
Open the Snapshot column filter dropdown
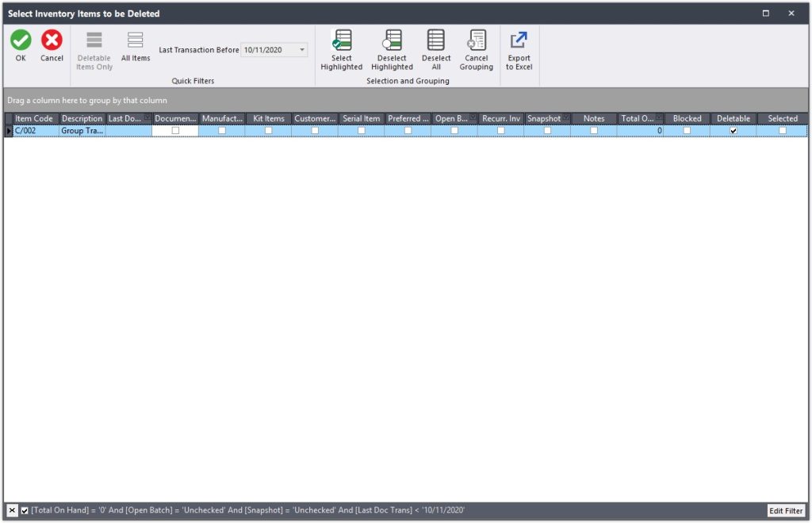(565, 118)
